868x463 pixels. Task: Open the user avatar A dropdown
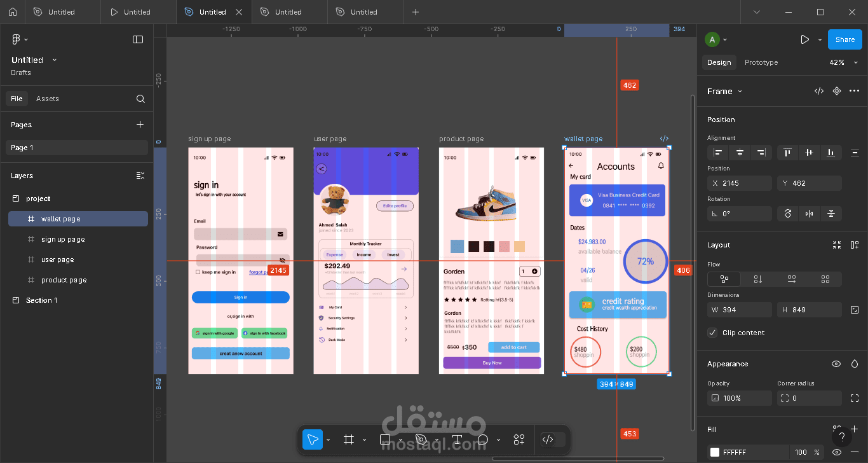coord(715,39)
